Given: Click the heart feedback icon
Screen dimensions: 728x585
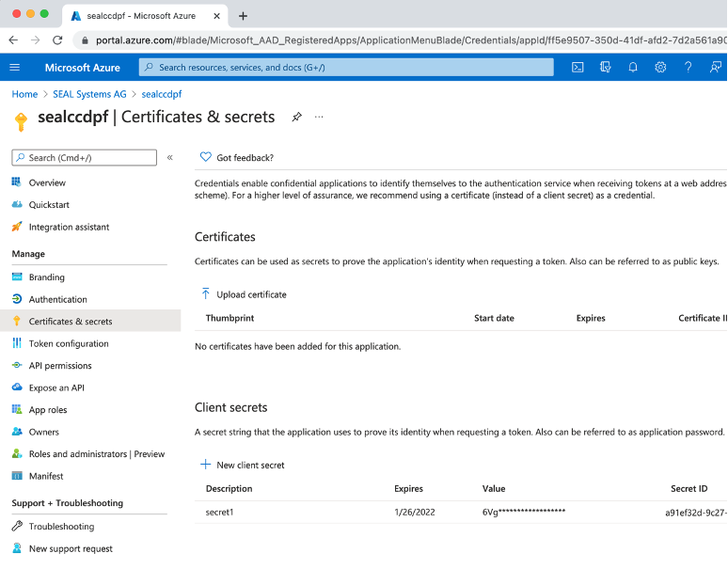Looking at the screenshot, I should [205, 157].
